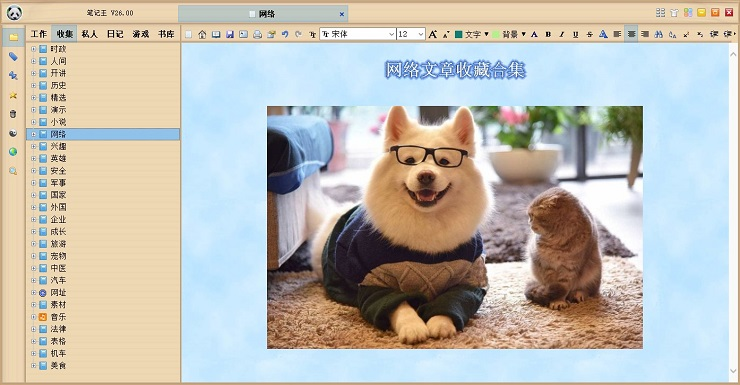740x385 pixels.
Task: Click the yin-yang sidebar icon
Action: coord(13,133)
